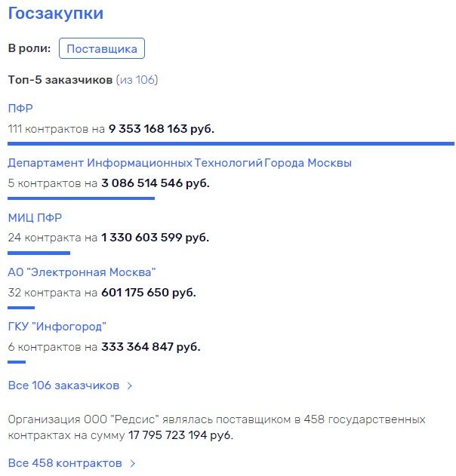Open Департамент Информационных Технологий Города Москвы link
456x476 pixels.
180,163
